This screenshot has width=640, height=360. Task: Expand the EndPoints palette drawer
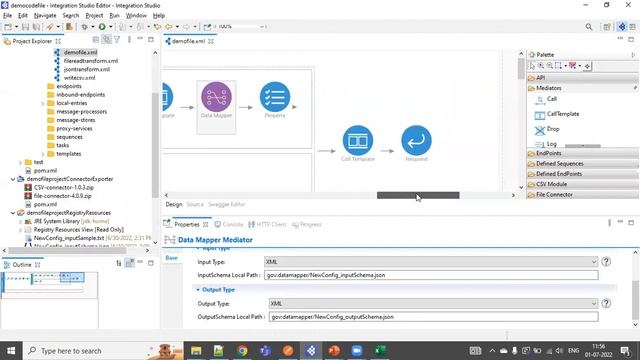582,153
